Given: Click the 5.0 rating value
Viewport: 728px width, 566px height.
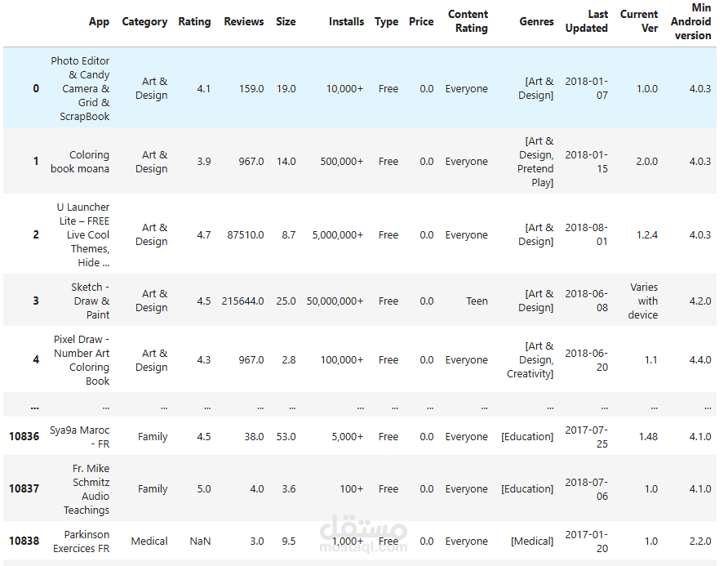Looking at the screenshot, I should point(204,489).
